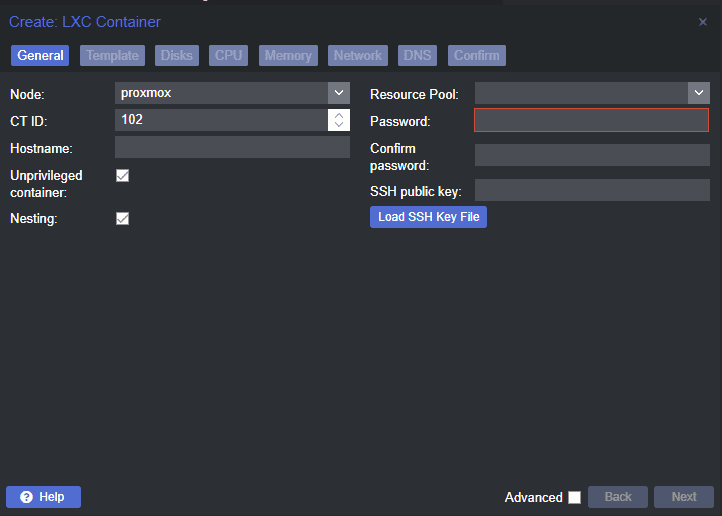Click the CT ID number field
The image size is (722, 516).
click(x=221, y=120)
